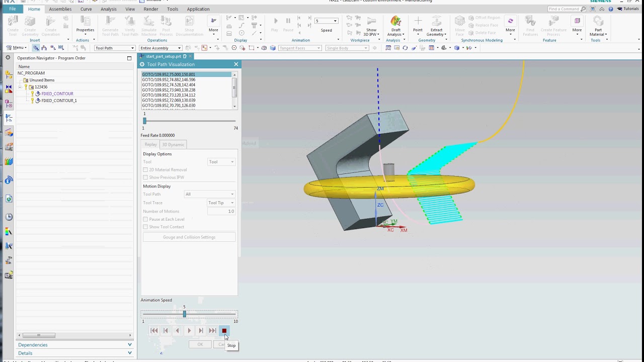Open the File menu
644x362 pixels.
pos(12,9)
